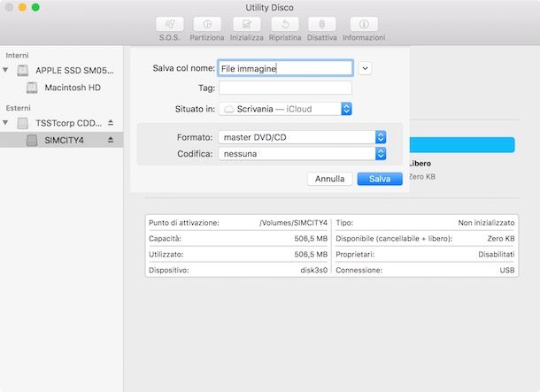Select the SIMCITY4 disc in sidebar
The image size is (540, 392).
pyautogui.click(x=64, y=140)
